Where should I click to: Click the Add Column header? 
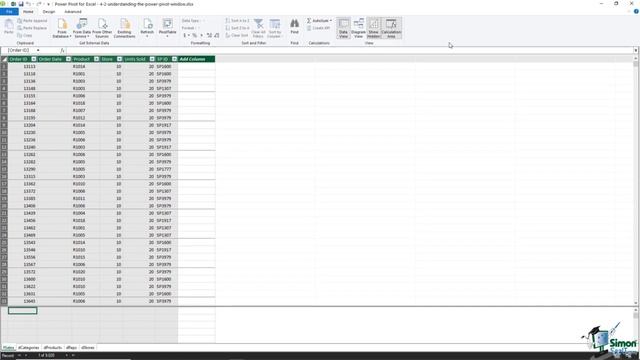click(196, 59)
